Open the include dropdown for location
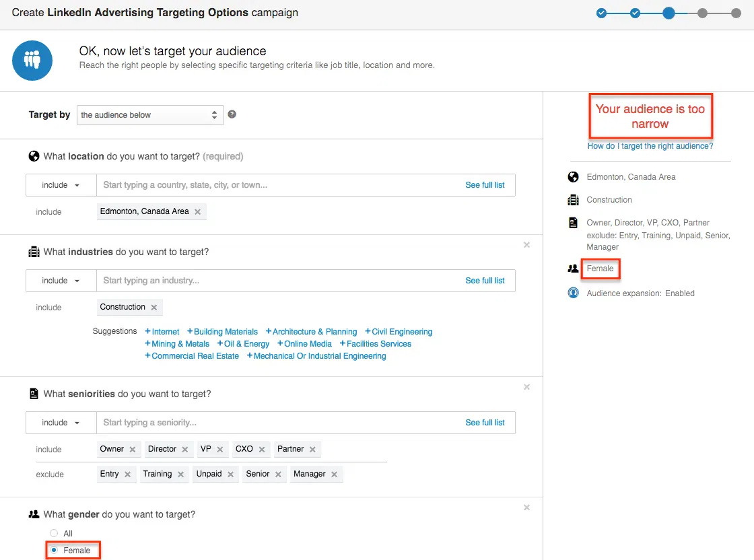 [x=61, y=184]
